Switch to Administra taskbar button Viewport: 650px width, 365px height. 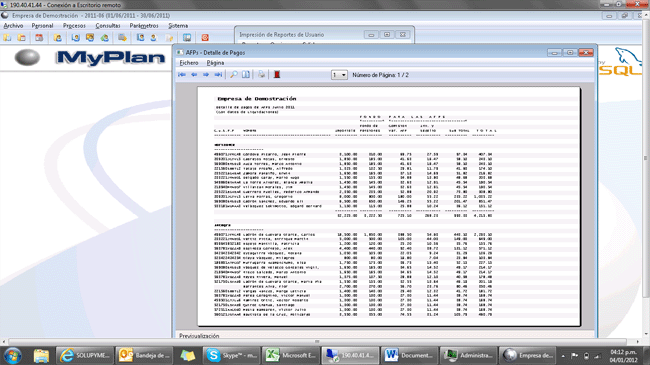(468, 355)
